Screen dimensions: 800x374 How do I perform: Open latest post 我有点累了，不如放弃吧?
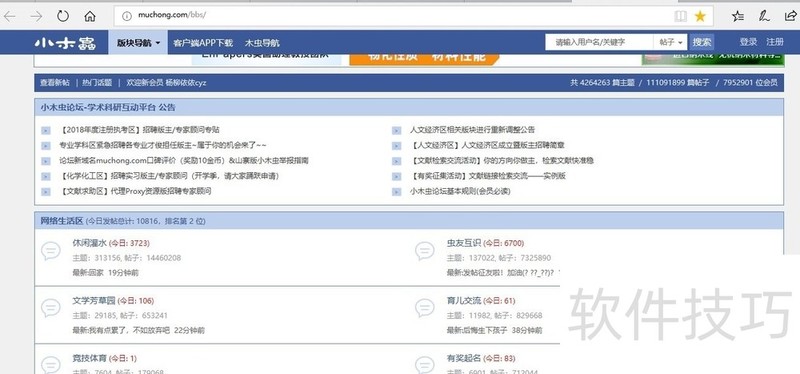(x=129, y=331)
